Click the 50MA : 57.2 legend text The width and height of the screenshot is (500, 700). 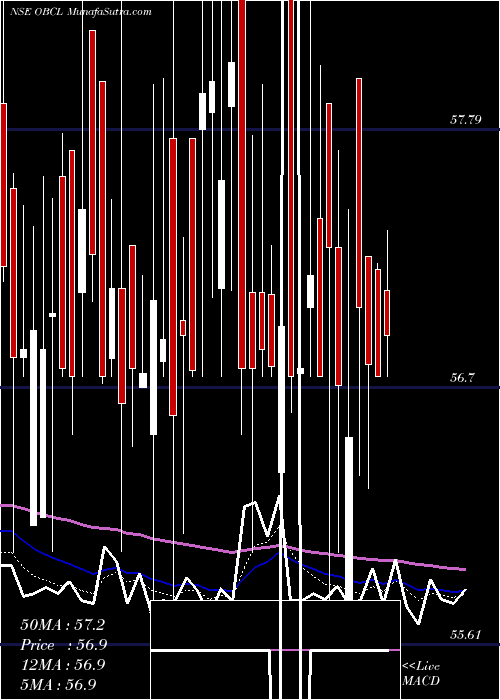62,625
